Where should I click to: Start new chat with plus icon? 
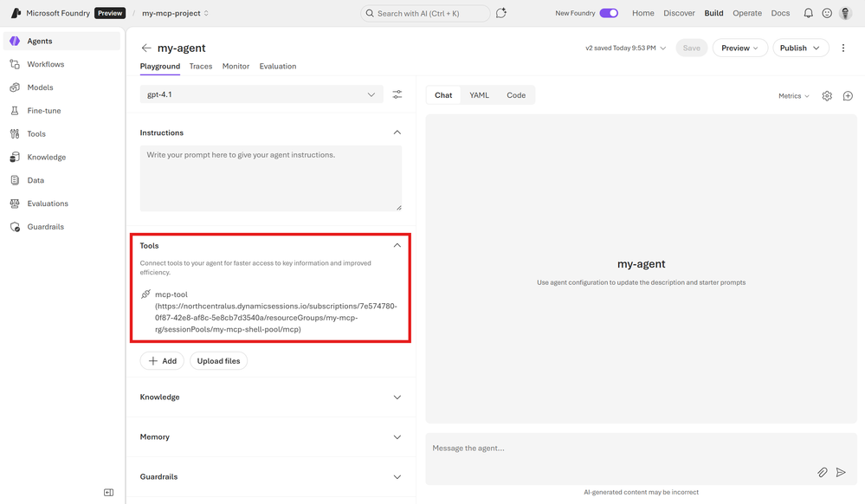pyautogui.click(x=848, y=95)
